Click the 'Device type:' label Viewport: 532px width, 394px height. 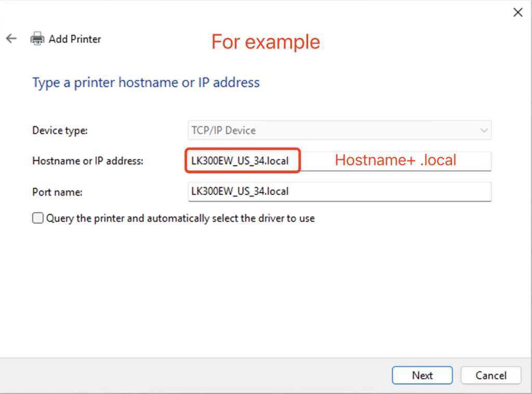(x=60, y=130)
